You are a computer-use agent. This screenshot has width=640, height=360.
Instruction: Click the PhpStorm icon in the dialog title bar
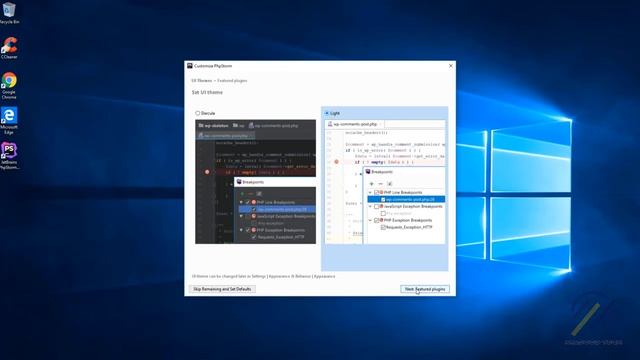pyautogui.click(x=190, y=66)
